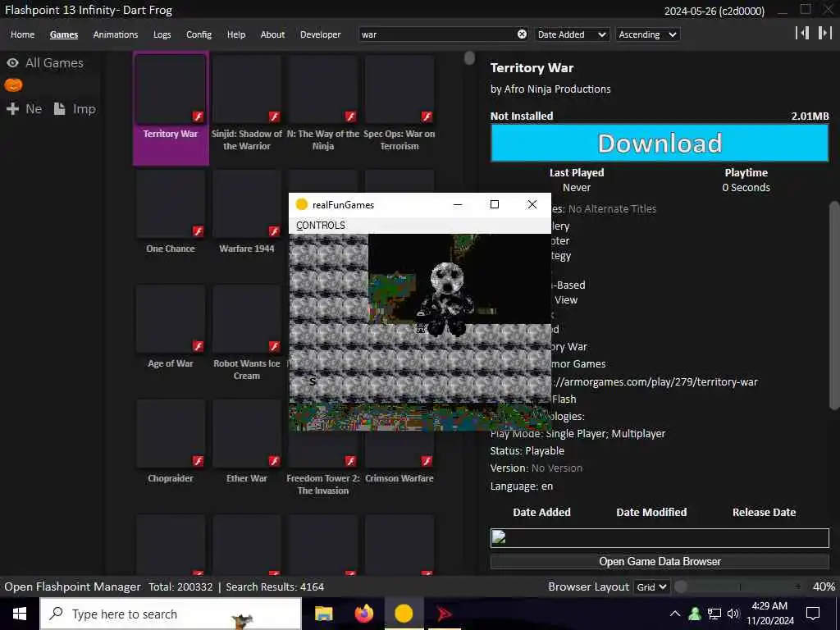The image size is (840, 630).
Task: Select the Ether War game thumbnail
Action: tap(246, 433)
